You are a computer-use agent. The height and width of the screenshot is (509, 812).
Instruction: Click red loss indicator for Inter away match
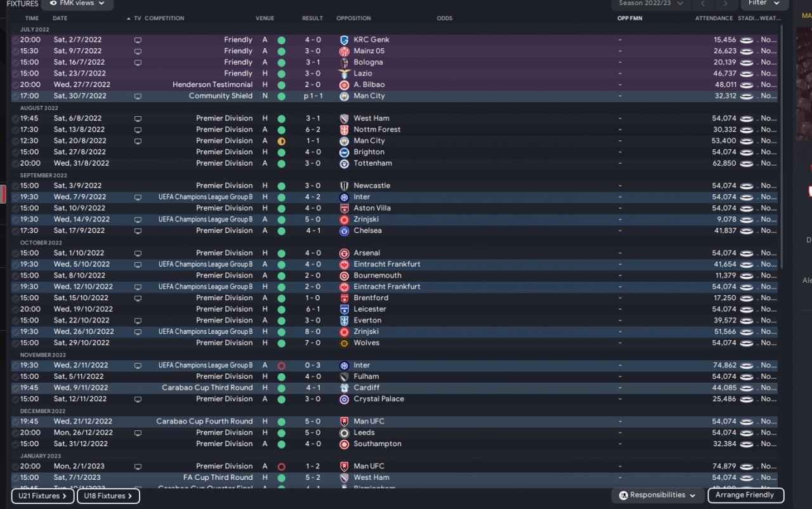281,366
